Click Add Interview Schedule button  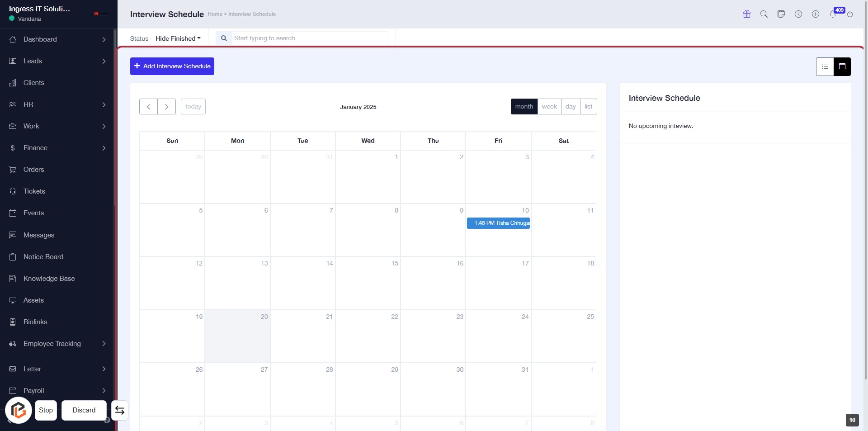172,66
